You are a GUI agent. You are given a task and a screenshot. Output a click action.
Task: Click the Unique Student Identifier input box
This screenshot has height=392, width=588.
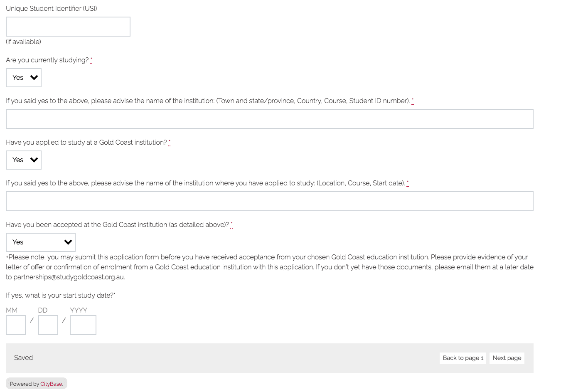click(x=68, y=27)
